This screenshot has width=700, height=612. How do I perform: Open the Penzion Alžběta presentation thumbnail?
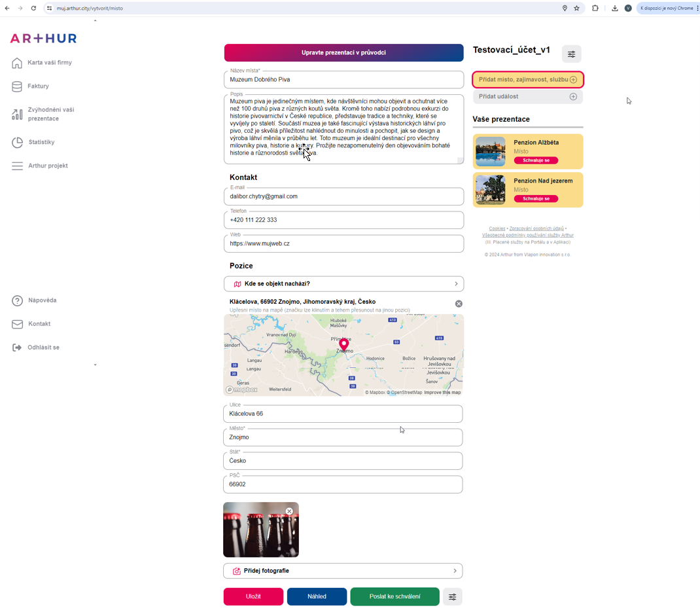490,152
